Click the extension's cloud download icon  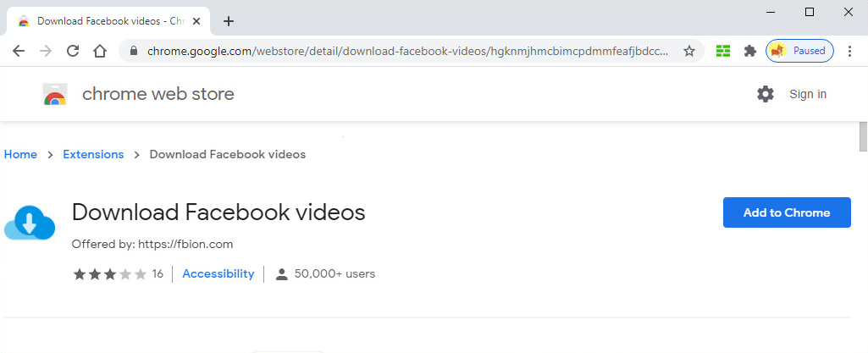(x=30, y=223)
